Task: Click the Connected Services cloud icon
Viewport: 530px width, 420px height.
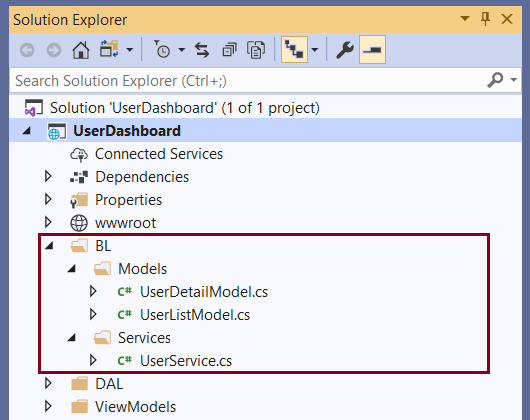Action: coord(79,154)
